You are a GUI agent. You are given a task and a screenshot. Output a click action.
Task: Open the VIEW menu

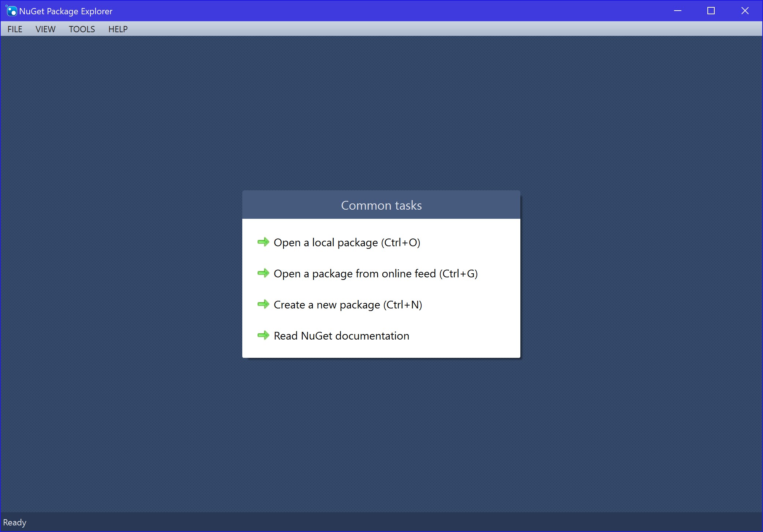coord(45,29)
